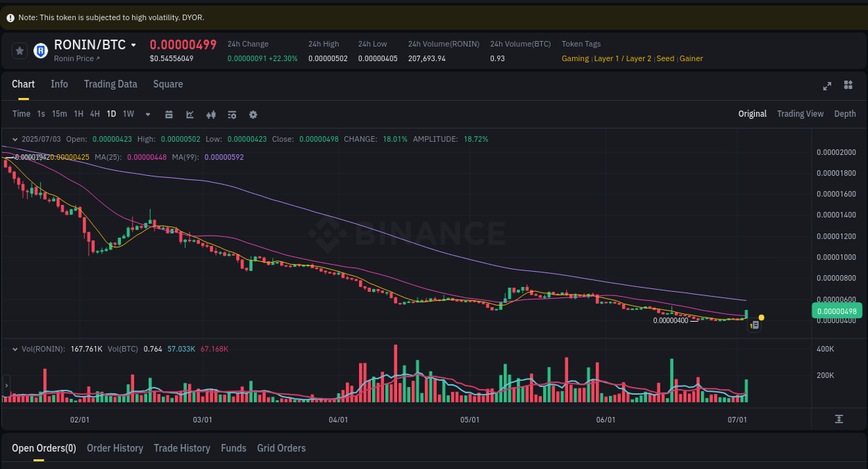Screen dimensions: 868x469
Task: Open the Trade History tab
Action: pyautogui.click(x=182, y=448)
